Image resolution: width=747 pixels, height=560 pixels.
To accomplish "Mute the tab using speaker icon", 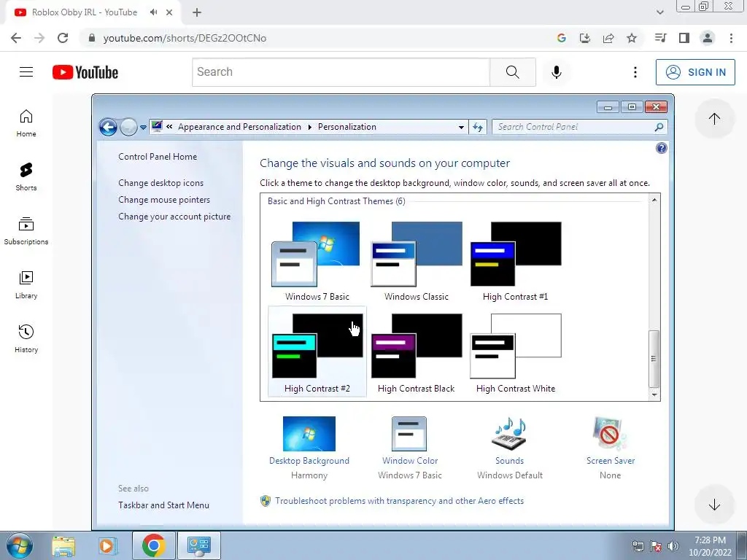I will tap(153, 12).
